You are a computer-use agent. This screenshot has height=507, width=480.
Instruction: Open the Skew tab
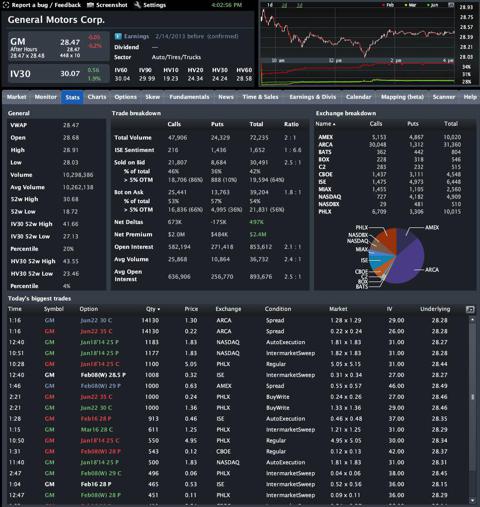pyautogui.click(x=153, y=97)
